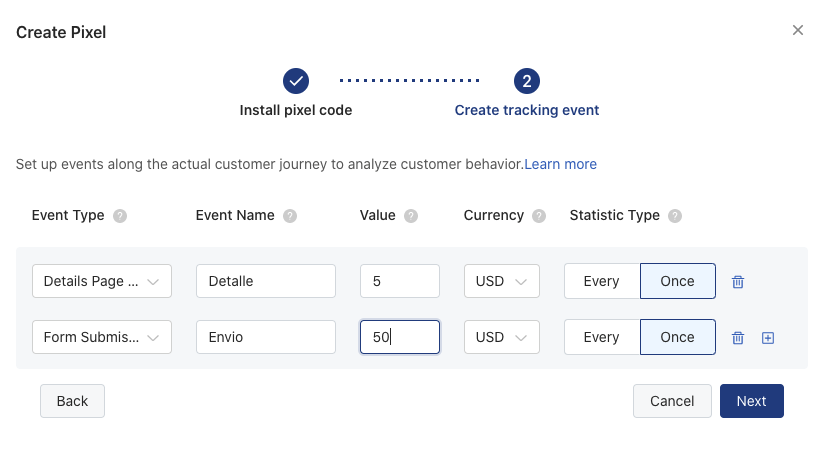The height and width of the screenshot is (452, 828).
Task: Delete the Detalle event row
Action: point(738,281)
